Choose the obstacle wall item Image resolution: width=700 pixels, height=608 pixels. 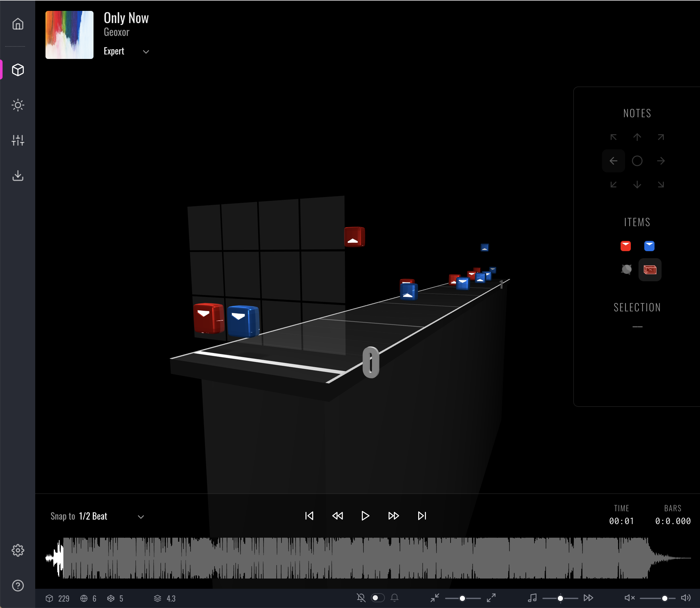coord(650,270)
